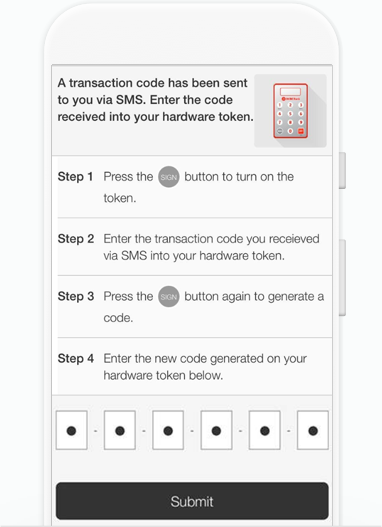382x527 pixels.
Task: Click the Step 4 new code instruction
Action: (205, 367)
